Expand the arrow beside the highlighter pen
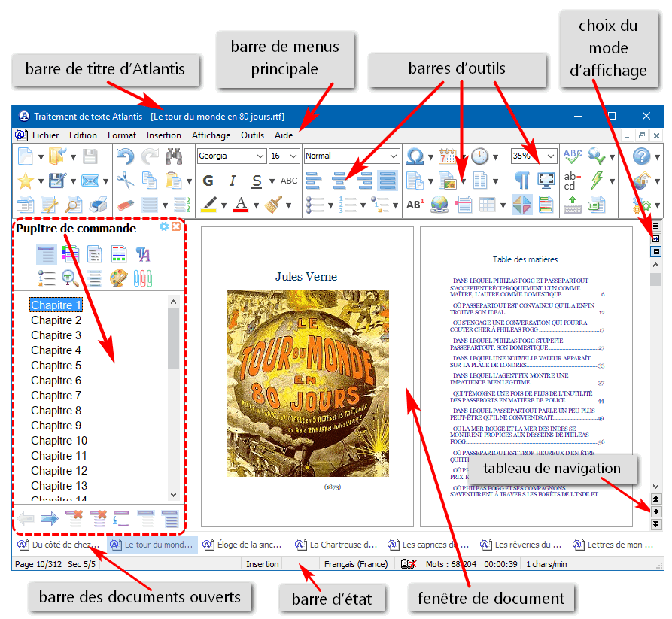This screenshot has width=672, height=619. coord(223,205)
